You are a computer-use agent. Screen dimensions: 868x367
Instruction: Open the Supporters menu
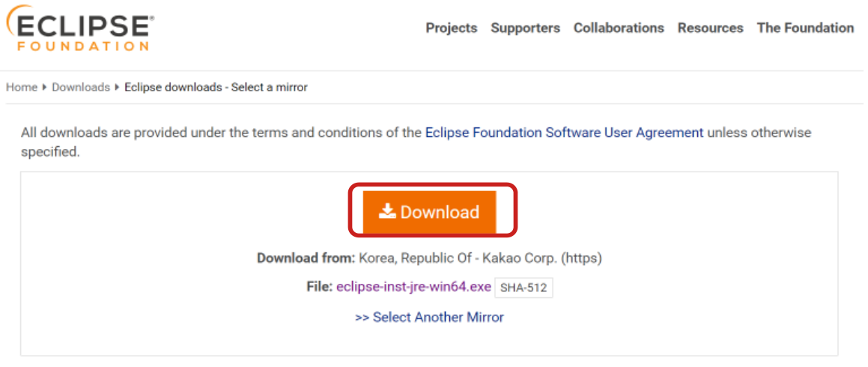(525, 28)
